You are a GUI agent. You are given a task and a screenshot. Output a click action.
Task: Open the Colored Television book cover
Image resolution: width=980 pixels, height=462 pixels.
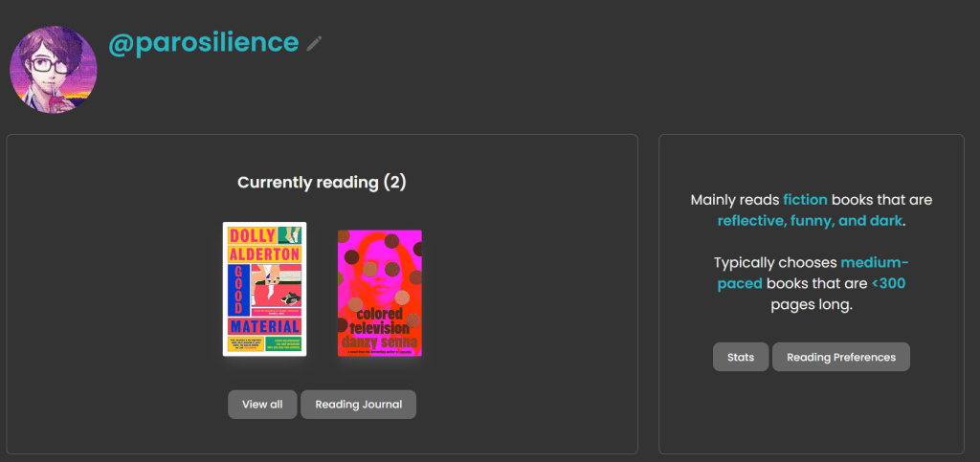380,292
